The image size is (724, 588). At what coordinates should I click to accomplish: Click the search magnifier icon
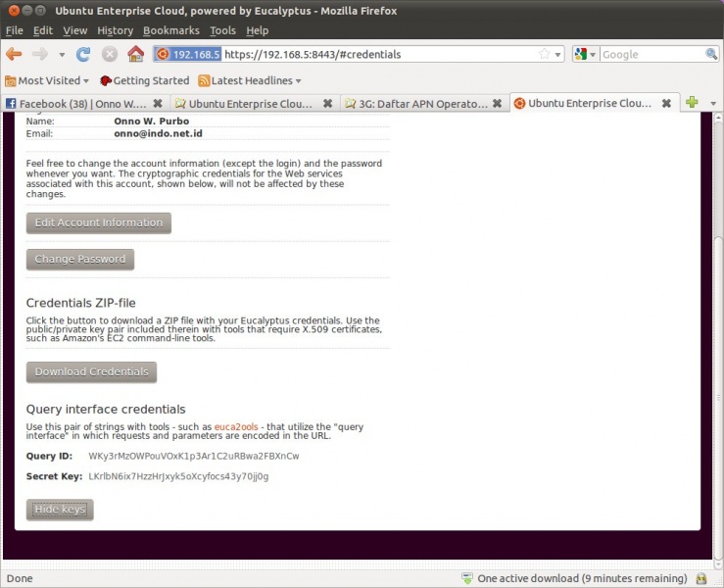[707, 55]
